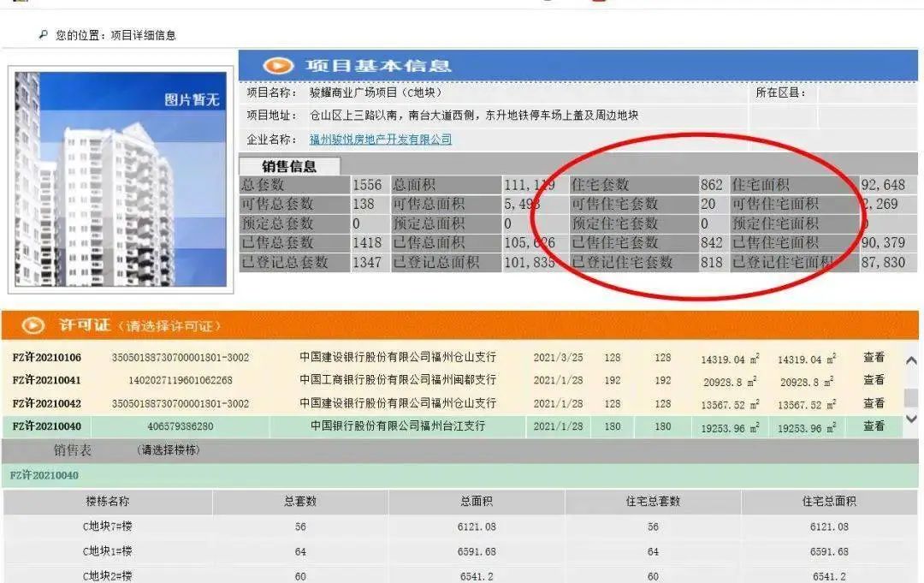Click the 总套数 column header in building table
Screen dimensions: 924x583
[x=300, y=501]
